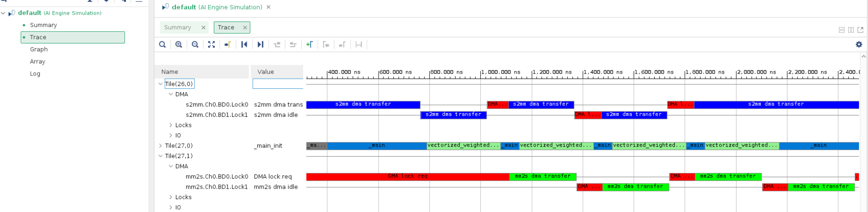This screenshot has height=212, width=868.
Task: Split the view horizontally
Action: [841, 30]
